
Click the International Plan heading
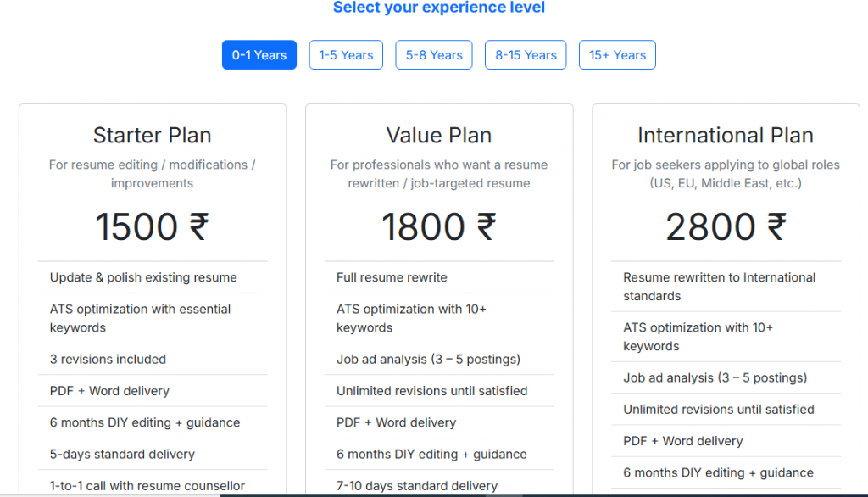coord(726,136)
